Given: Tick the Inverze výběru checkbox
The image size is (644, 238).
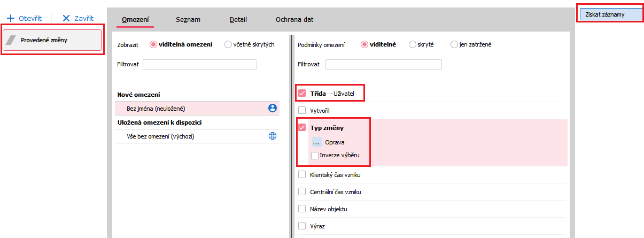Looking at the screenshot, I should (315, 156).
